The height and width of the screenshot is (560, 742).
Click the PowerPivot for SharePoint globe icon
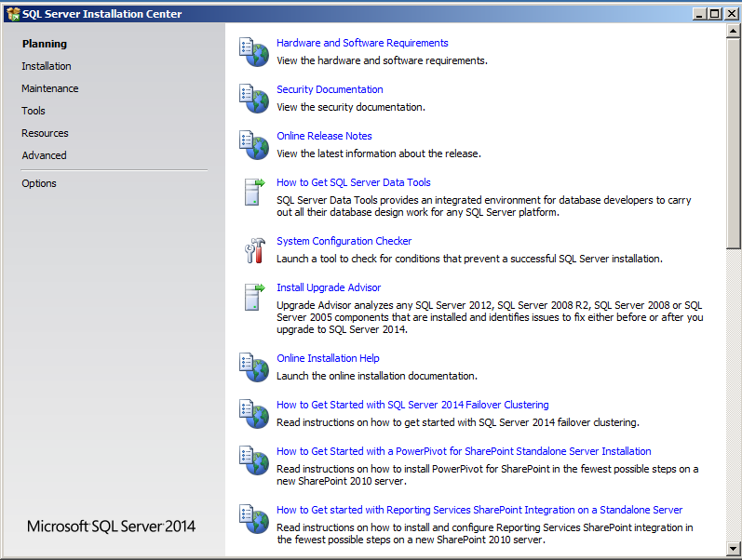click(x=253, y=460)
